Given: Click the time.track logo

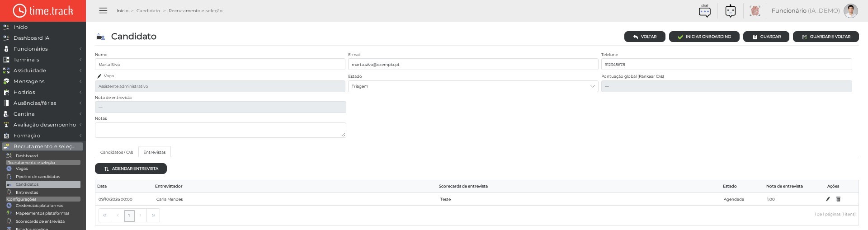Looking at the screenshot, I should tap(43, 11).
